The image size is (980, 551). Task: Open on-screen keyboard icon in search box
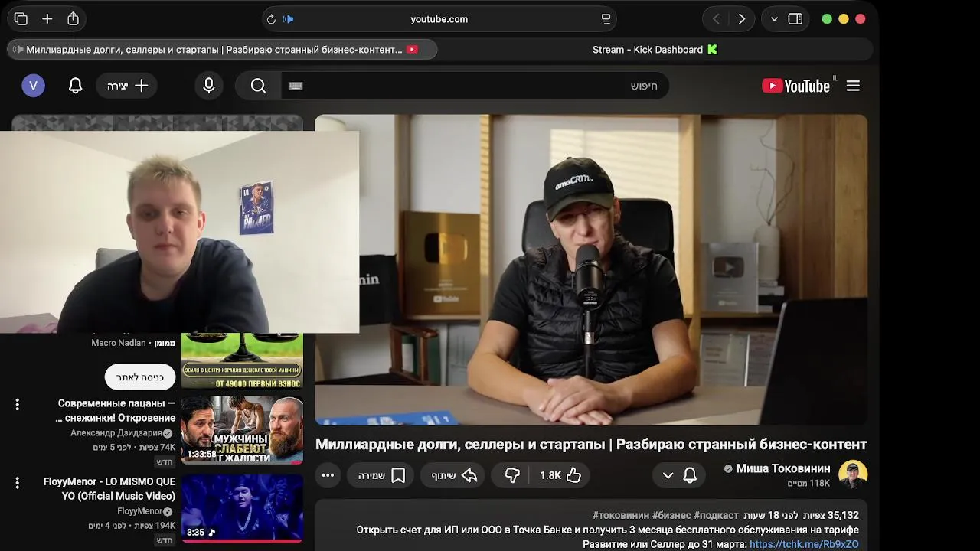click(296, 86)
